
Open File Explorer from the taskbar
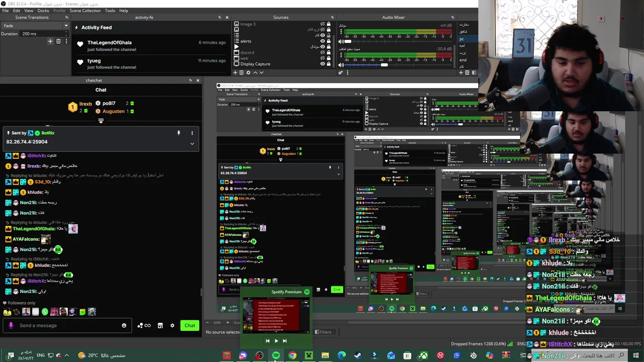(325, 355)
